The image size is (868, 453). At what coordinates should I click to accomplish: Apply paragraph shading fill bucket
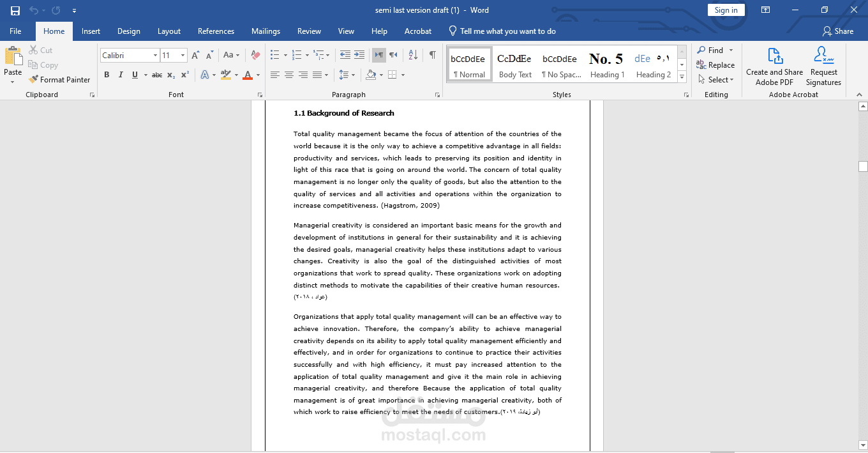tap(371, 75)
